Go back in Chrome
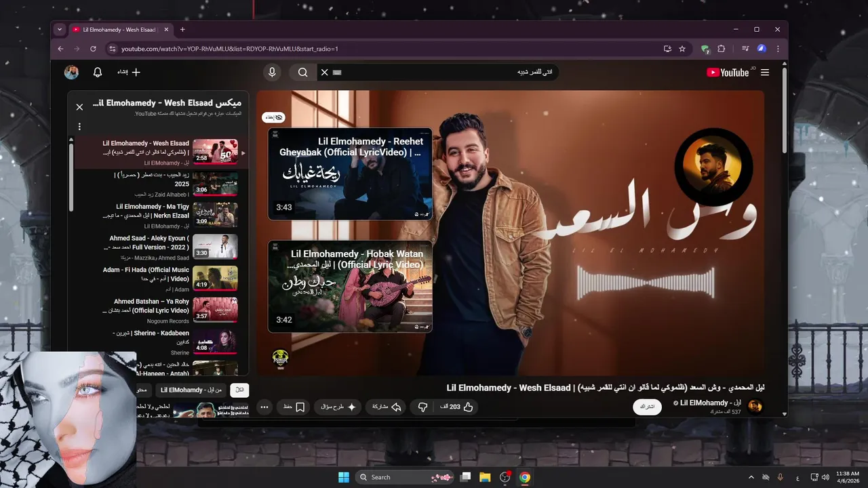Screen dimensions: 868x488 point(60,49)
